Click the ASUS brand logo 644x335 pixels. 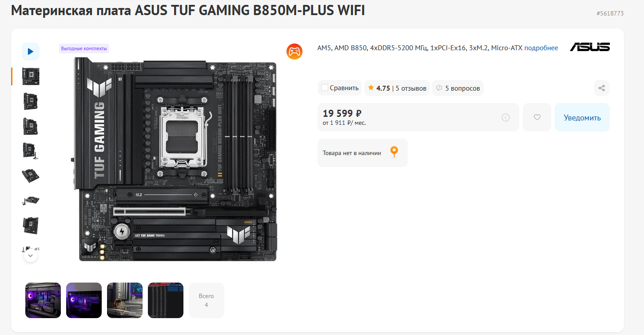coord(590,47)
